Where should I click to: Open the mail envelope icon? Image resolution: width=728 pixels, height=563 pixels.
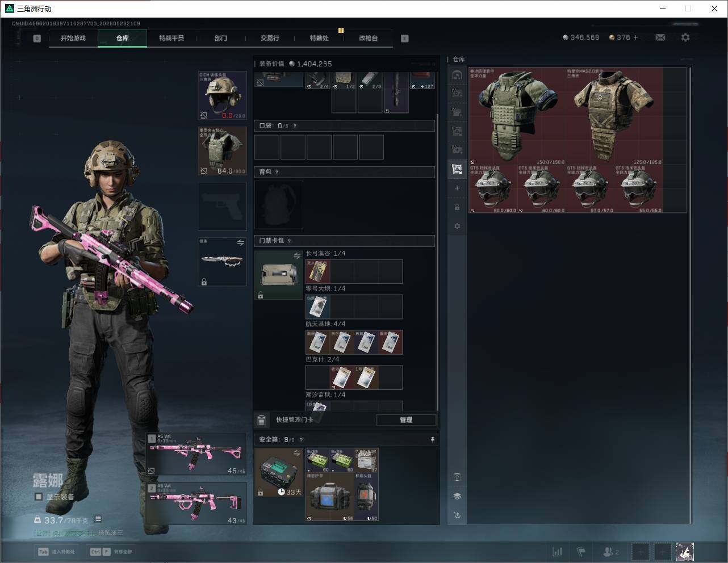click(x=660, y=37)
